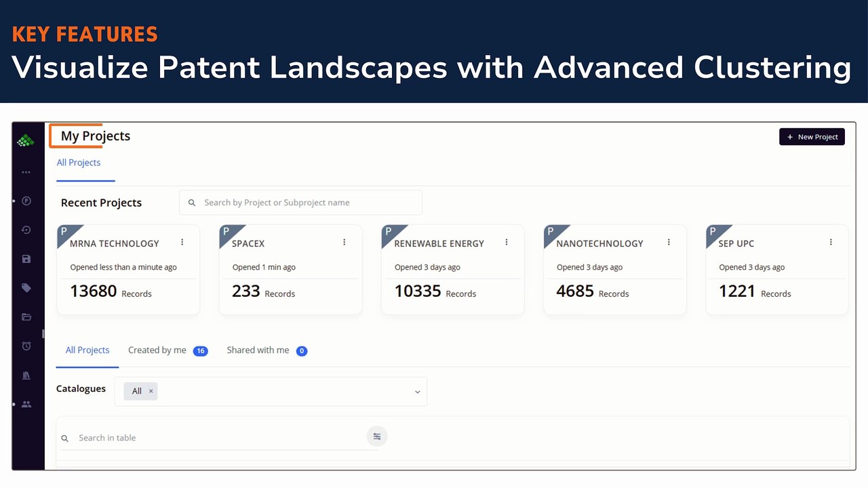Click badge 0 on Shared with me
The width and height of the screenshot is (868, 488).
coord(302,351)
